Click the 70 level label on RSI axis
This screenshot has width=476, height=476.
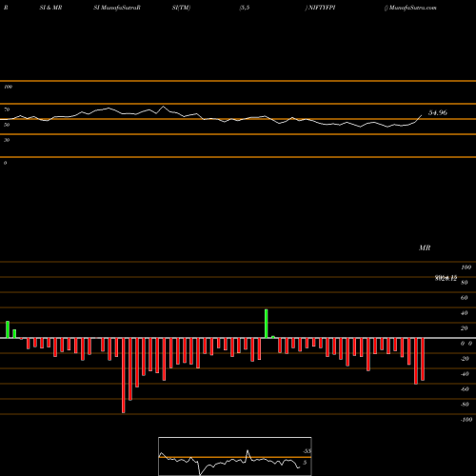click(x=7, y=109)
